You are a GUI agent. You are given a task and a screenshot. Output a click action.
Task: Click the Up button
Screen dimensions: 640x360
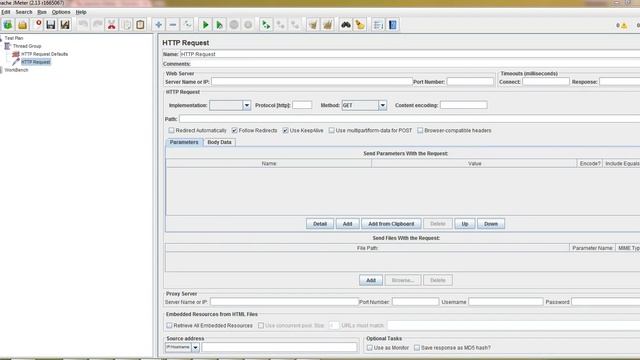pos(464,224)
